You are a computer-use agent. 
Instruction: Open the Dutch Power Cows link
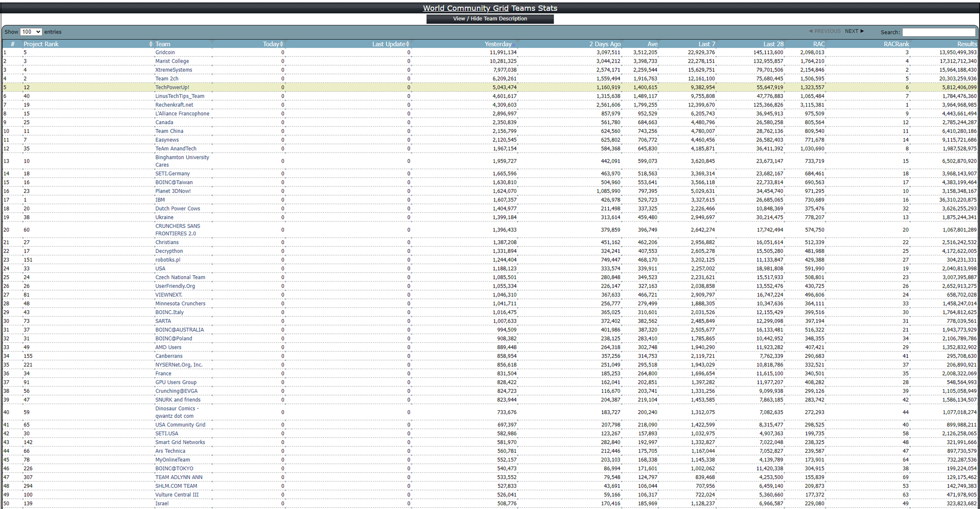point(177,209)
